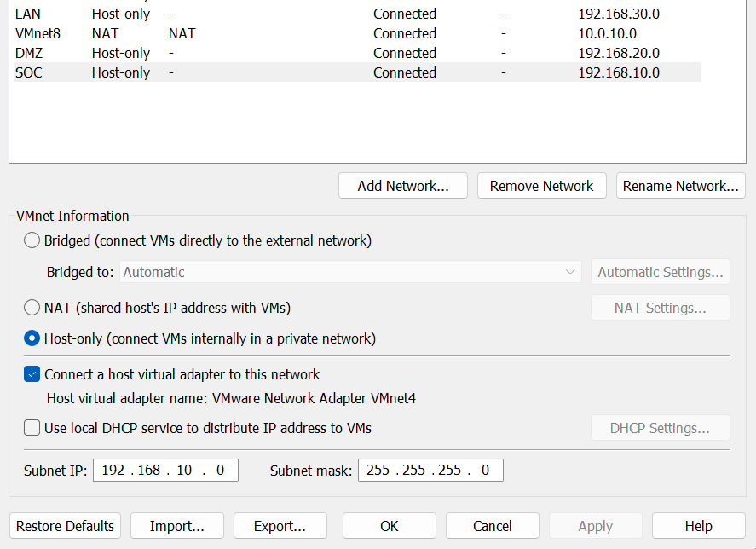Confirm with the OK button
Image resolution: width=756 pixels, height=549 pixels.
390,526
